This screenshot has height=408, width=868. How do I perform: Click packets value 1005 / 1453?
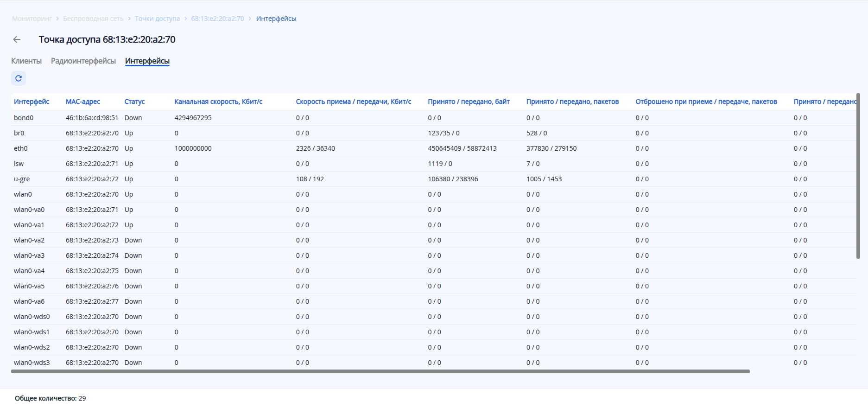[x=544, y=179]
